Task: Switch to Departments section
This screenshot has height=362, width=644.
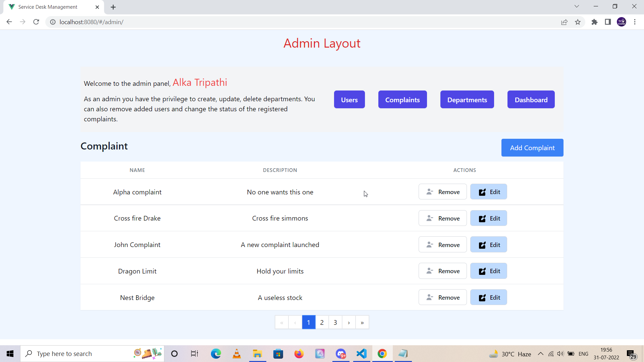Action: pos(467,100)
